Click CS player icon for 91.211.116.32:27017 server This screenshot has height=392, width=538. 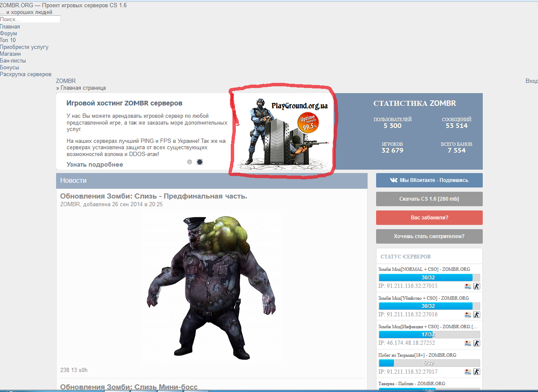coord(477,372)
